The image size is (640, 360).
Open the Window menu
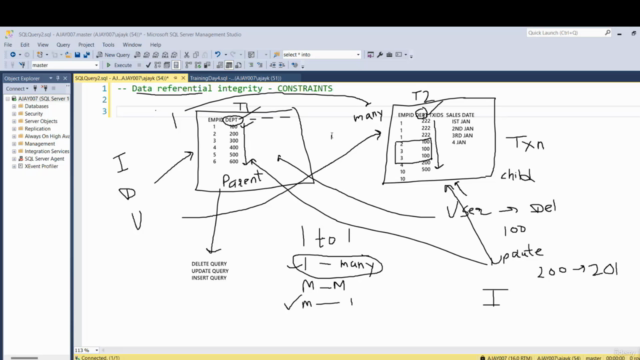coord(132,44)
